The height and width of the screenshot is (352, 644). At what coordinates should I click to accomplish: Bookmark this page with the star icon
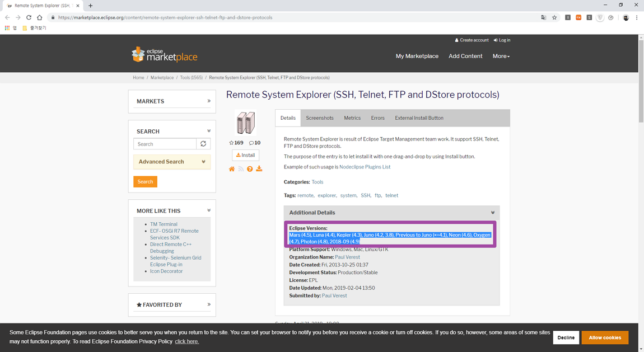pyautogui.click(x=554, y=18)
